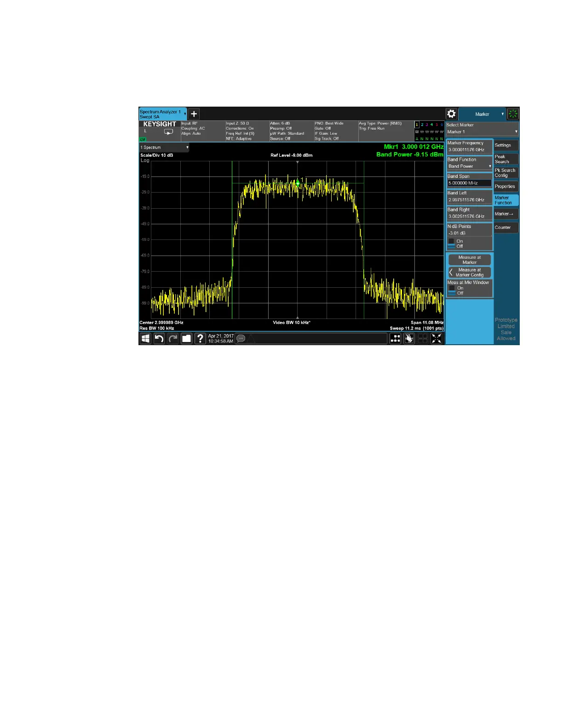563x728 pixels.
Task: Expand the 1 Spectrum window dropdown
Action: [x=164, y=148]
